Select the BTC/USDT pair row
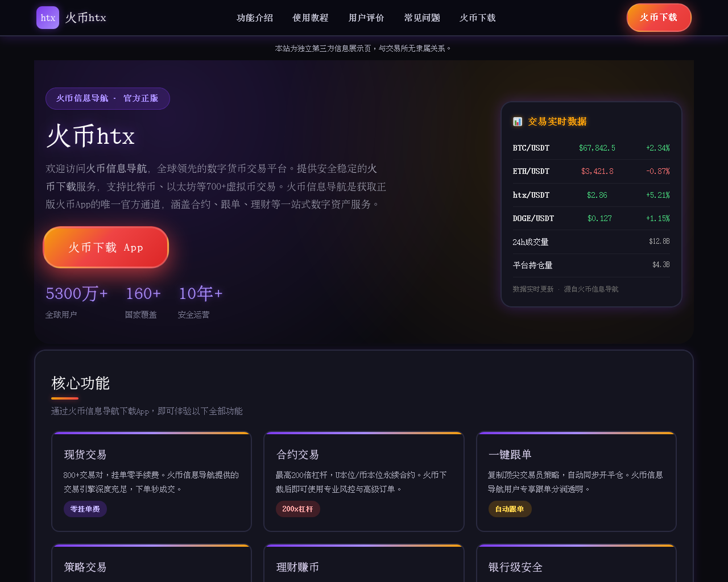728x582 pixels. [x=591, y=148]
